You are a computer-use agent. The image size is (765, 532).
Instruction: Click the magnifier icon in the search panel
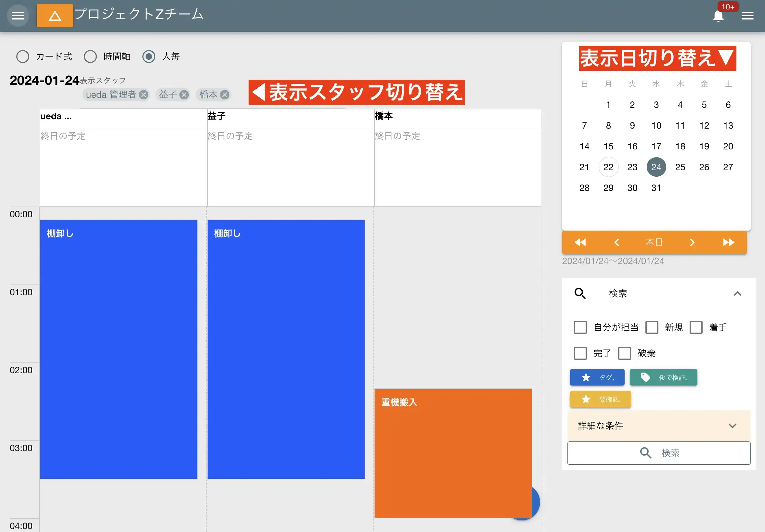pos(580,293)
